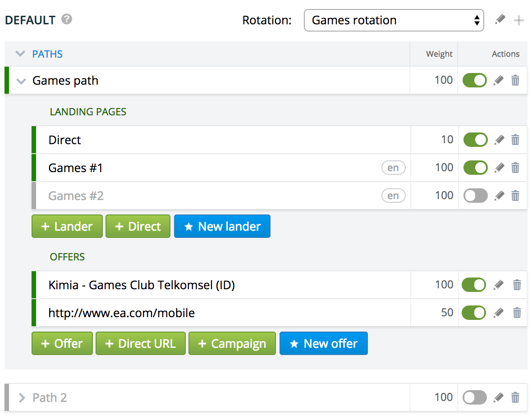Disable the ea.com/mobile offer toggle
The width and height of the screenshot is (532, 419).
(x=474, y=313)
